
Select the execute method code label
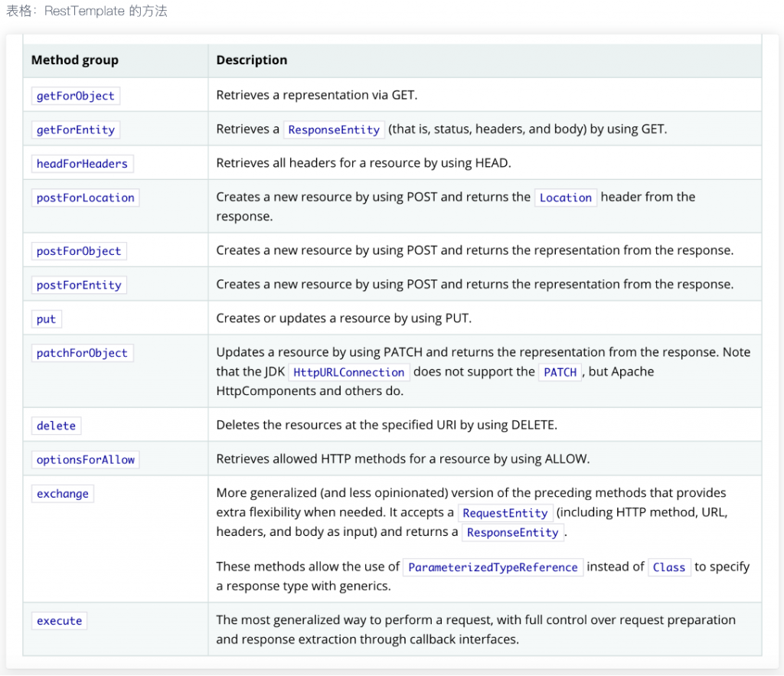[x=59, y=621]
